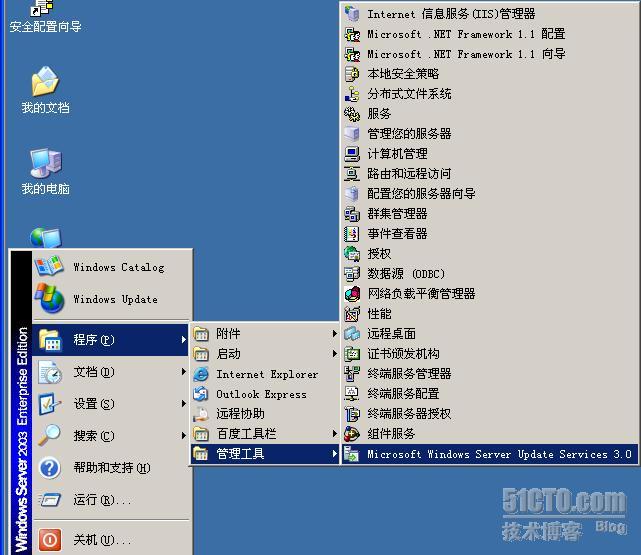
Task: Open the 终端服务配置 icon
Action: (x=352, y=394)
